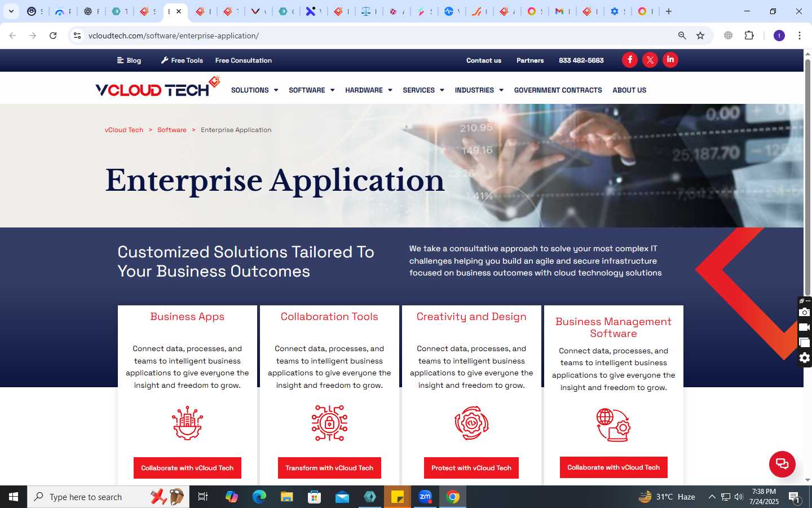The image size is (812, 508).
Task: Click the vCloud Tech logo
Action: pos(157,88)
